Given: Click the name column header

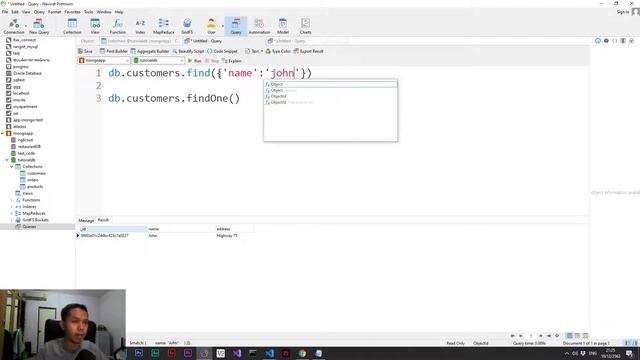Looking at the screenshot, I should tap(181, 229).
